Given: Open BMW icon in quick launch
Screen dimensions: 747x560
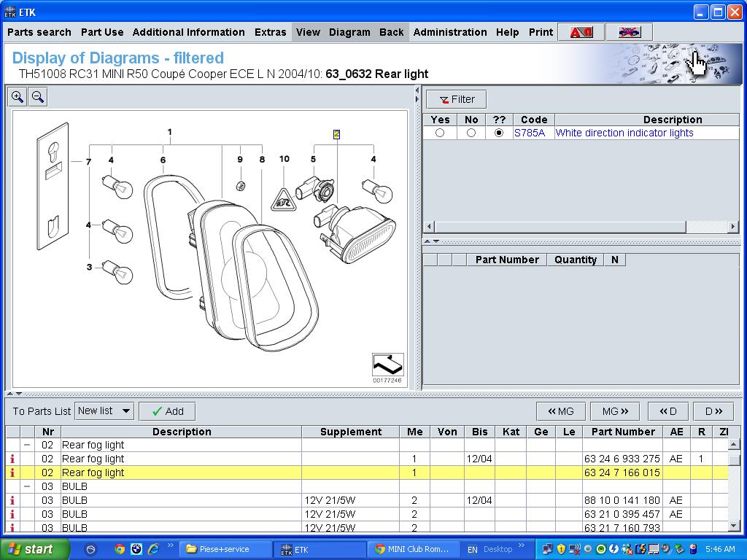Looking at the screenshot, I should 136,549.
